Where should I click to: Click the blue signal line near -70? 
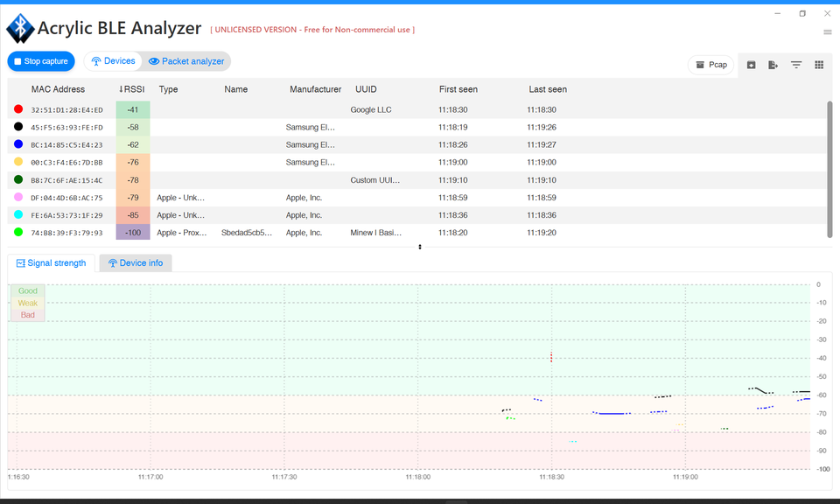pos(612,414)
